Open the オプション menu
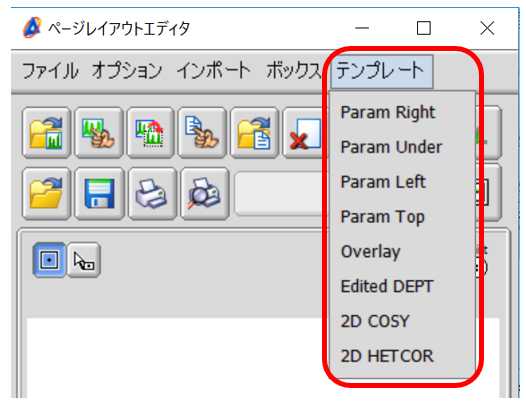The height and width of the screenshot is (403, 526). tap(127, 71)
